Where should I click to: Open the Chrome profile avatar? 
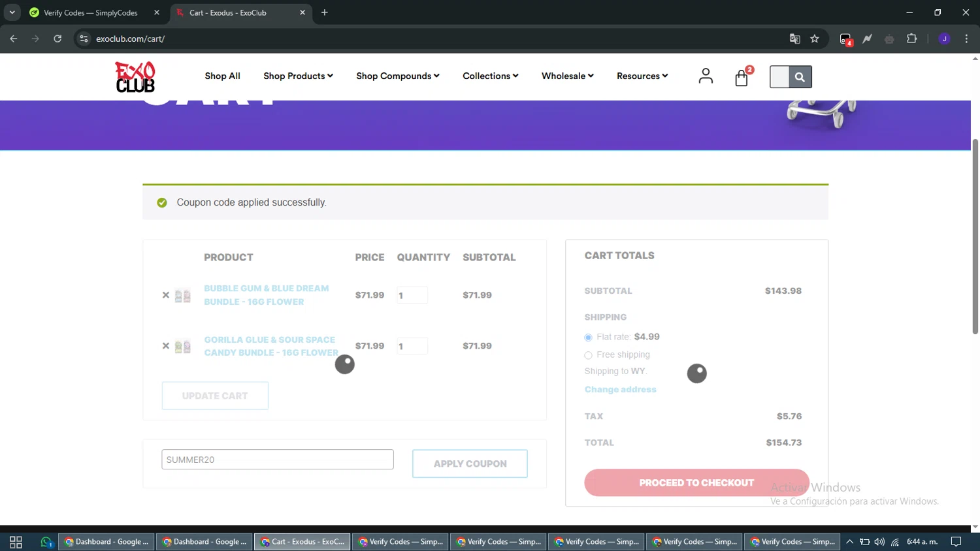[x=944, y=39]
